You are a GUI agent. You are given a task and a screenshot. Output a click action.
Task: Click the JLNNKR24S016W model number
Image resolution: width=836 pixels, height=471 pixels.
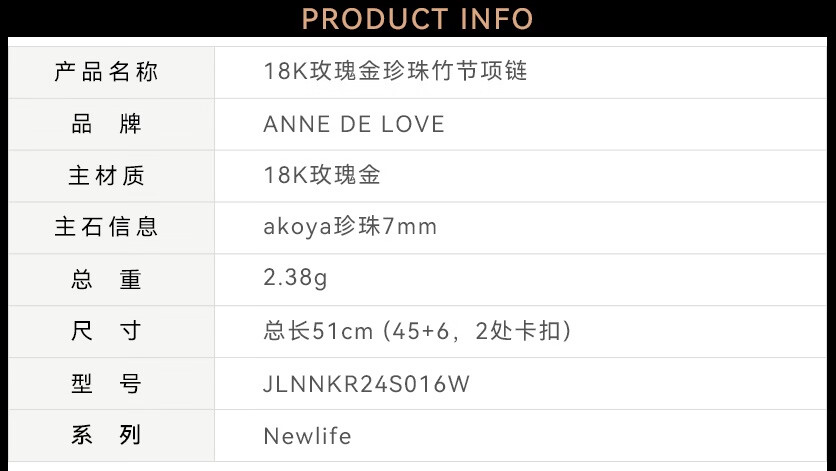tap(366, 384)
